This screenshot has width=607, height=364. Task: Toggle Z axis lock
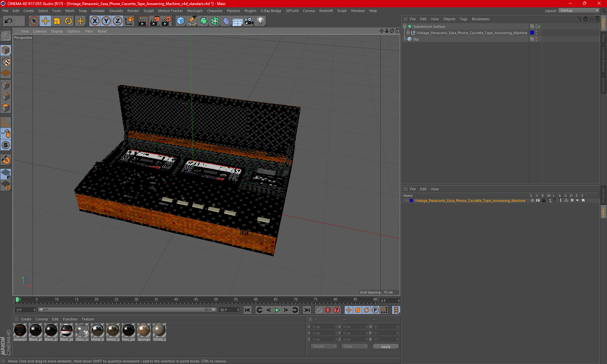118,21
